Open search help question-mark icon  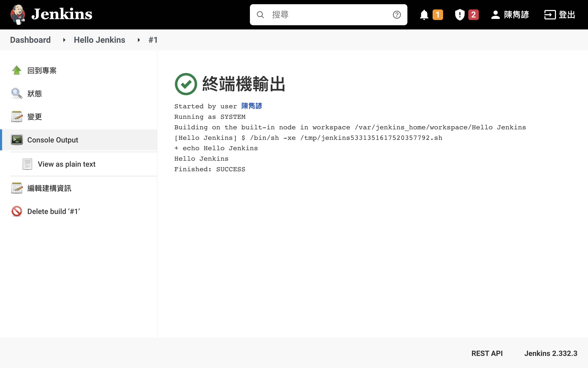pos(397,15)
